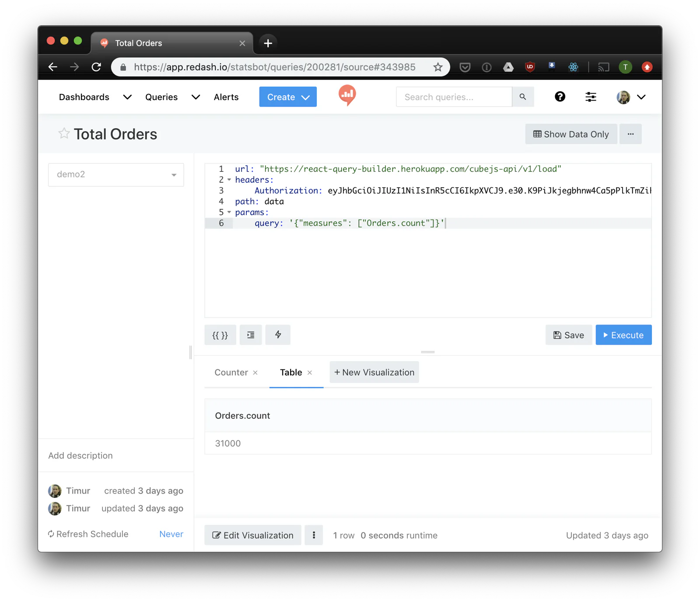Toggle Show Data Only mode
This screenshot has width=700, height=602.
(570, 134)
